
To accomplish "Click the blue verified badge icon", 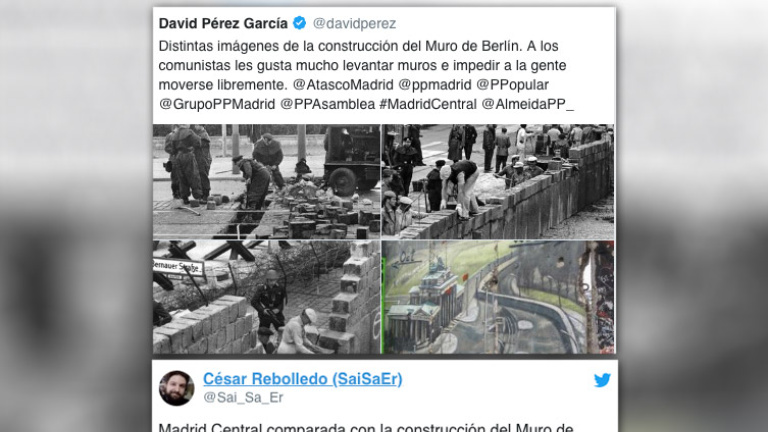I will point(299,23).
